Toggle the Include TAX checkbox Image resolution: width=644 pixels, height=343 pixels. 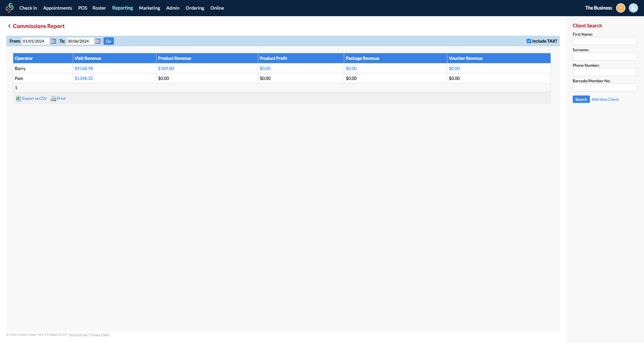(529, 41)
